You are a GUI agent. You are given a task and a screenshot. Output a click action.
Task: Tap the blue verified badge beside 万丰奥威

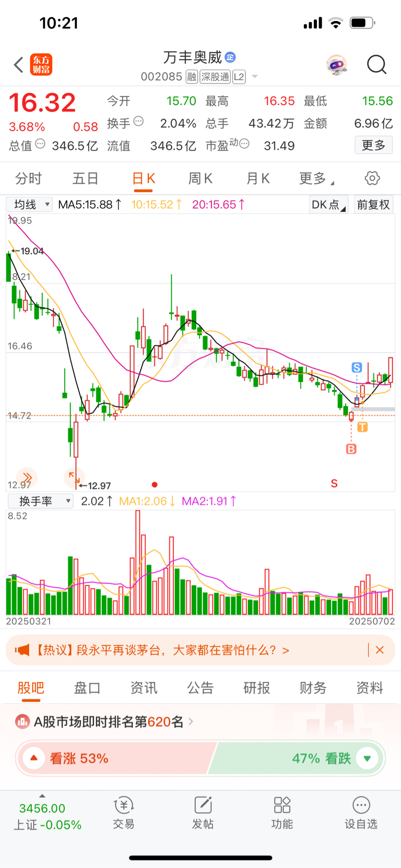pyautogui.click(x=230, y=57)
